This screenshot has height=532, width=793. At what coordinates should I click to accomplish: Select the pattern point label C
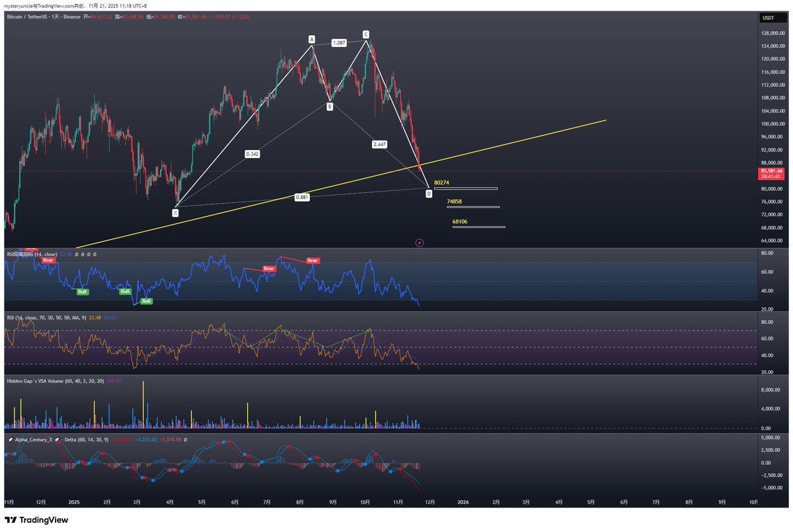[366, 33]
